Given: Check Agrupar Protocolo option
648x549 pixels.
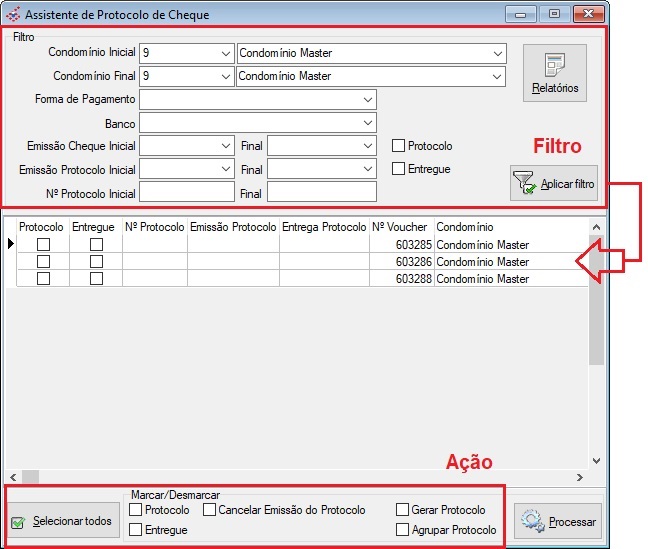Looking at the screenshot, I should click(403, 530).
